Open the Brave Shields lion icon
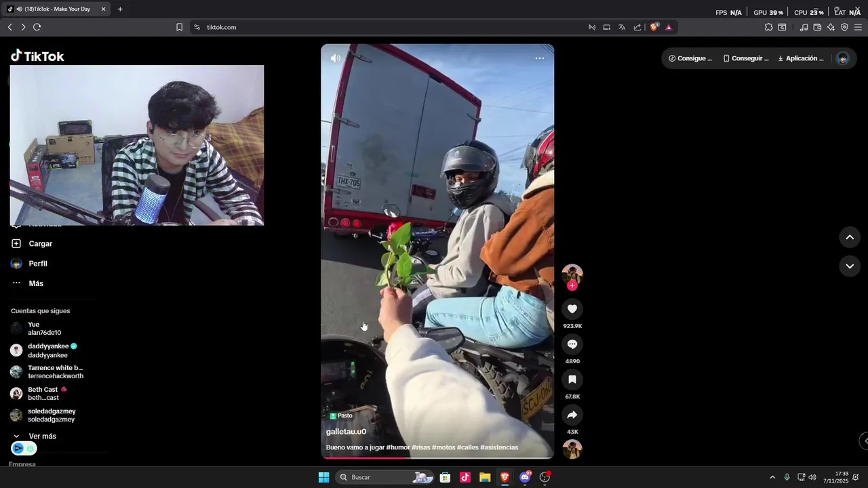This screenshot has width=868, height=488. coord(654,27)
